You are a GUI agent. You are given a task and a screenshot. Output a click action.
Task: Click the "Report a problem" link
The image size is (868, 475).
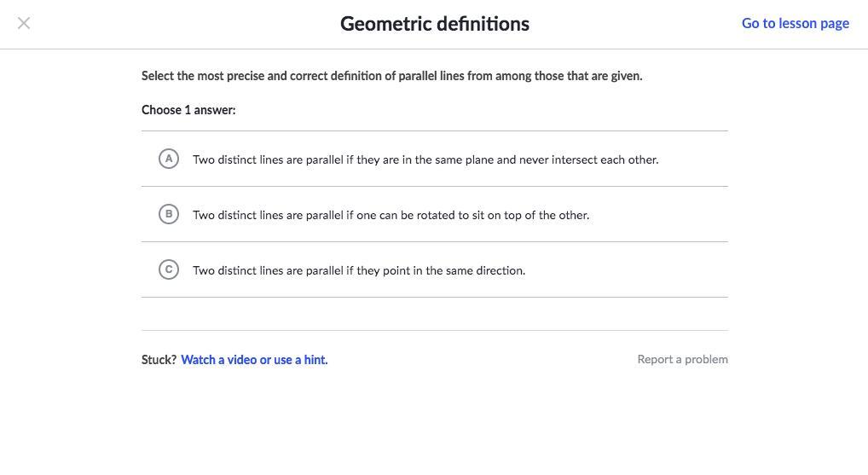point(682,360)
